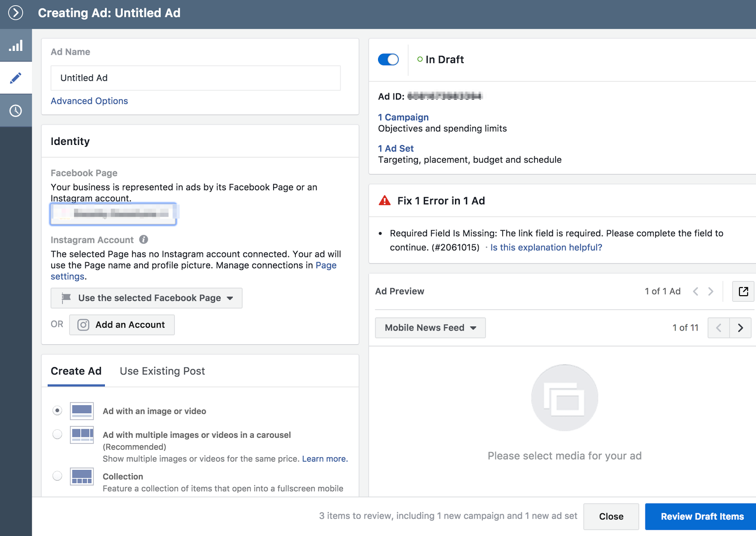
Task: Open 'Use the selected Facebook Page' dropdown
Action: tap(146, 298)
